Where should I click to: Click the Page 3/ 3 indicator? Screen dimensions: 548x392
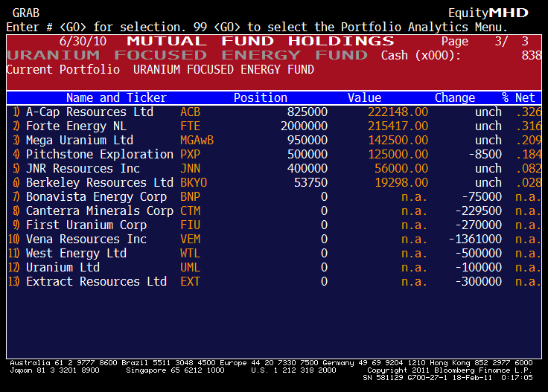point(485,41)
